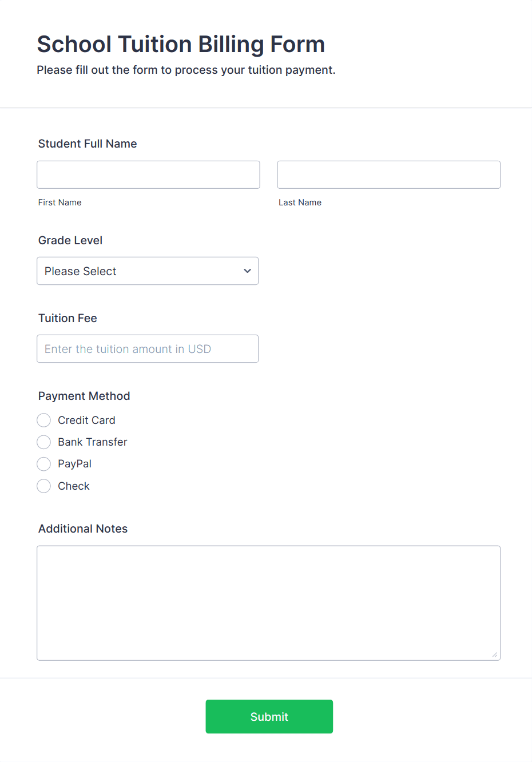This screenshot has height=762, width=532.
Task: Click the Student Full Name label
Action: pos(88,144)
